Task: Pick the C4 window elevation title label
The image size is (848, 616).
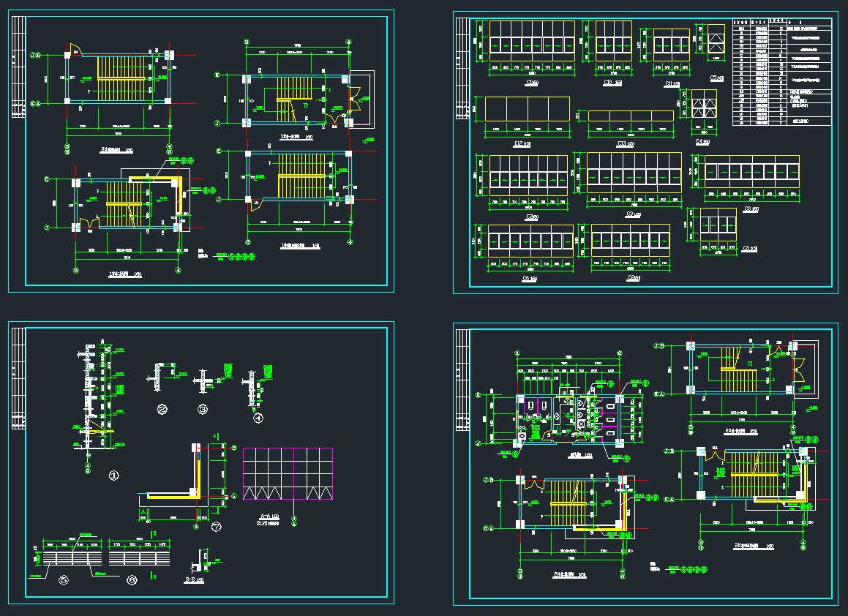Action: click(704, 142)
